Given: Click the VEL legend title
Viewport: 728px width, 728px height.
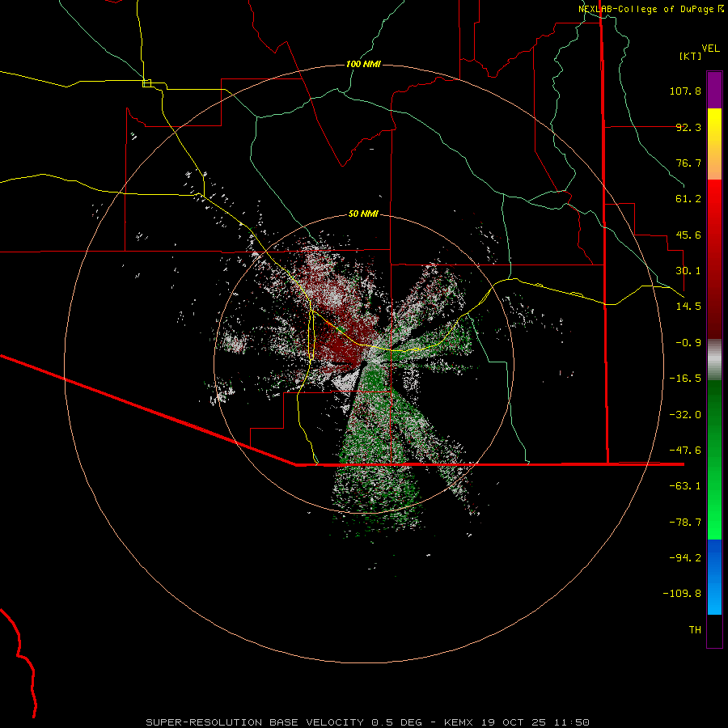Looking at the screenshot, I should (x=710, y=49).
